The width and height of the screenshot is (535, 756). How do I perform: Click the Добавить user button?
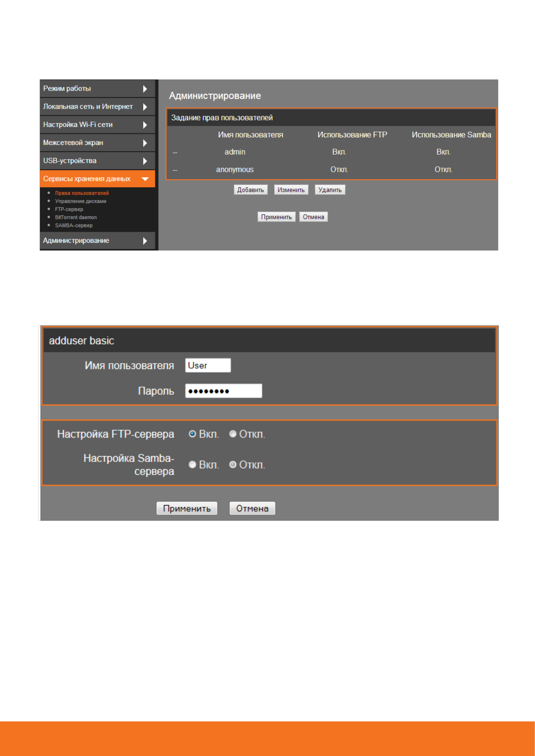(x=251, y=190)
